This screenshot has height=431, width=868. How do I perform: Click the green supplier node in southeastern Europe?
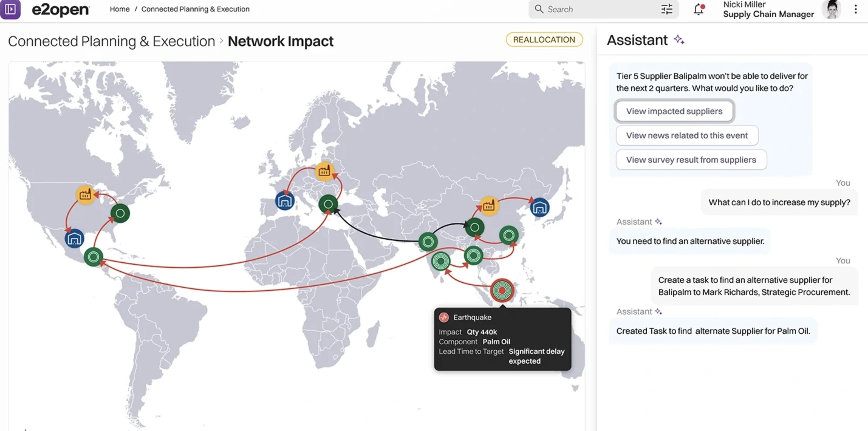328,204
